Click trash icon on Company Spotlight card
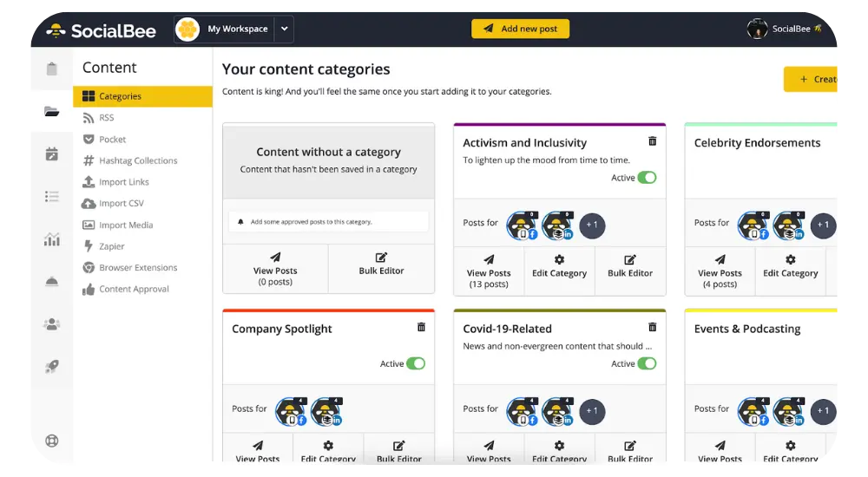Screen dimensions: 868x477 pos(421,327)
